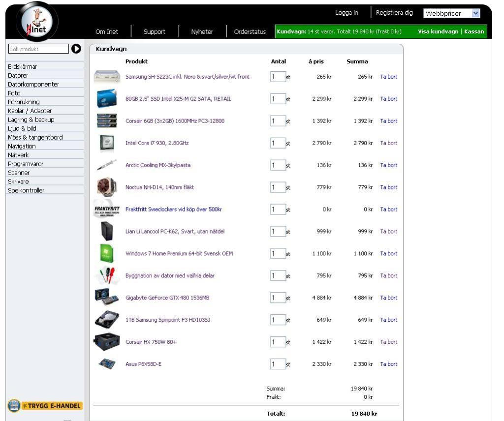
Task: Open the Datorkomponenter category
Action: tap(33, 84)
